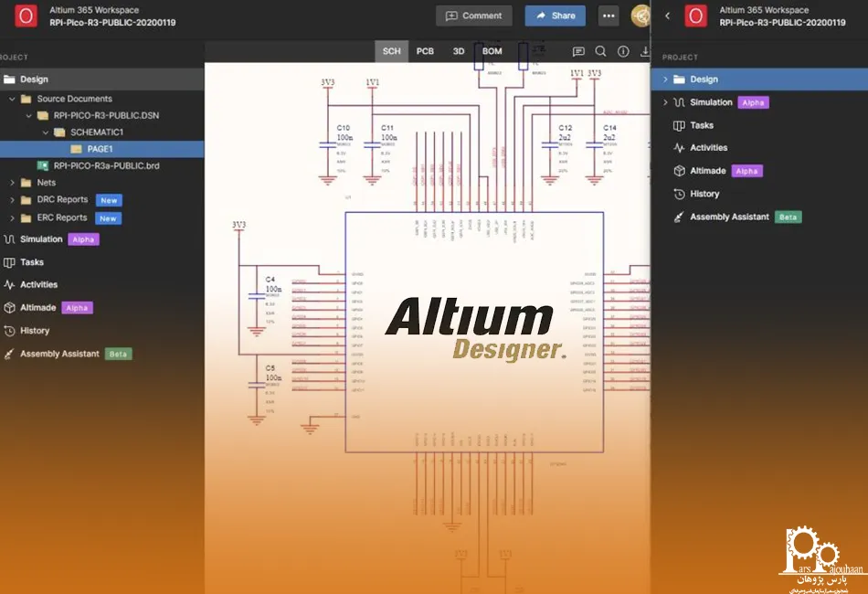
Task: Click the back chevron beside right workspace logo
Action: point(668,16)
